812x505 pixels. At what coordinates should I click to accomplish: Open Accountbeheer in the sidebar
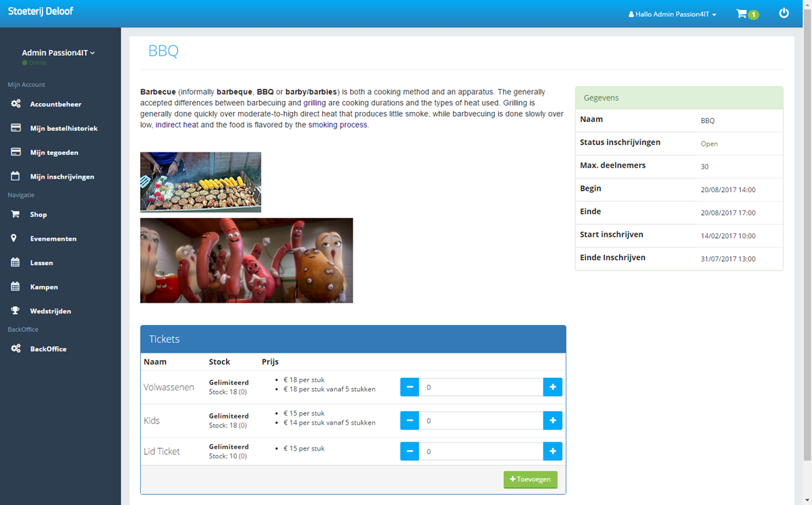point(55,104)
